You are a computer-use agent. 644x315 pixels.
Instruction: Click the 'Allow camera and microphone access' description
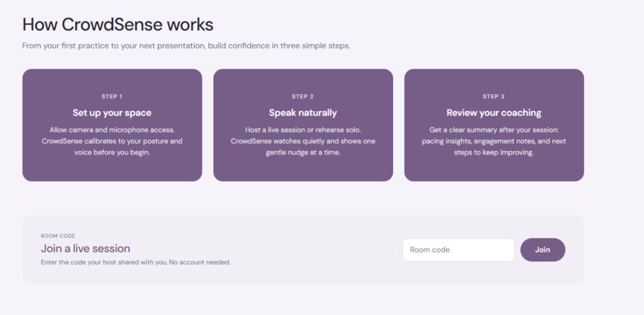(112, 130)
